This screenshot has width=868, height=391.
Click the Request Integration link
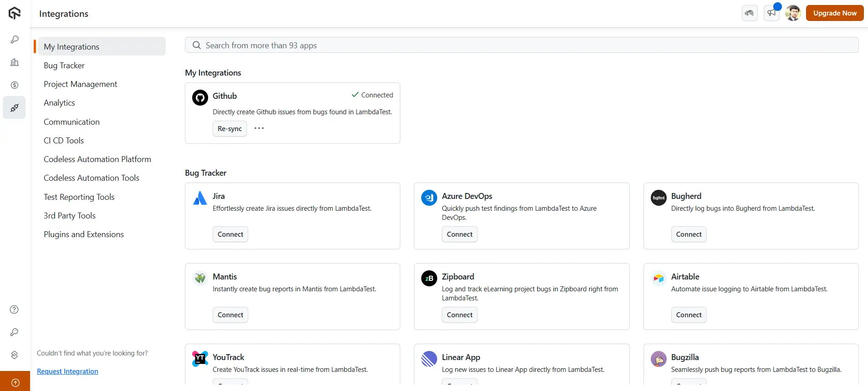click(x=67, y=371)
